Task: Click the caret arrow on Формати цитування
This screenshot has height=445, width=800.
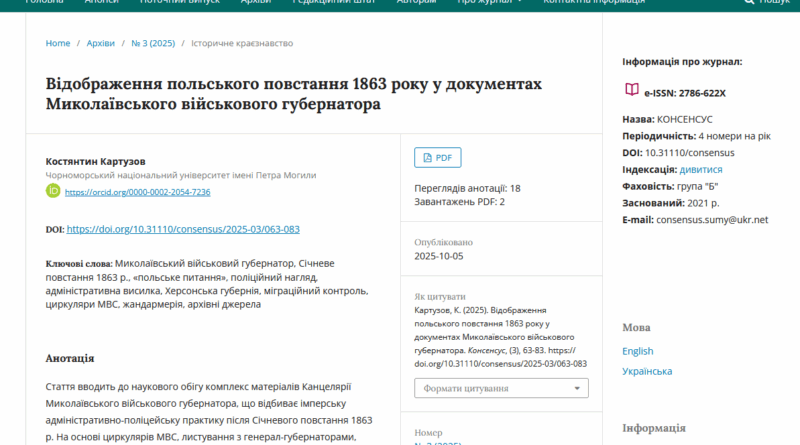Action: [578, 388]
